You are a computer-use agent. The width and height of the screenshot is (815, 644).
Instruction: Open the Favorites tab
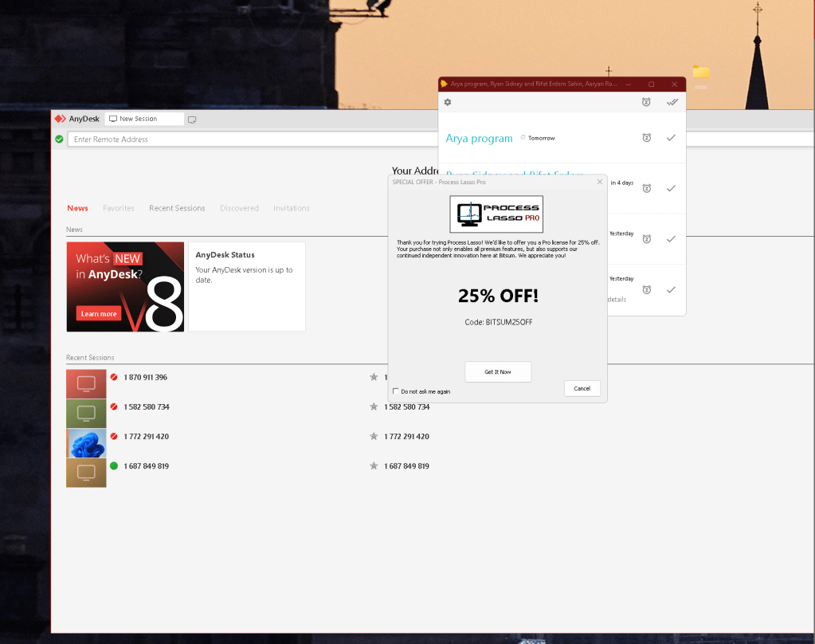(119, 208)
